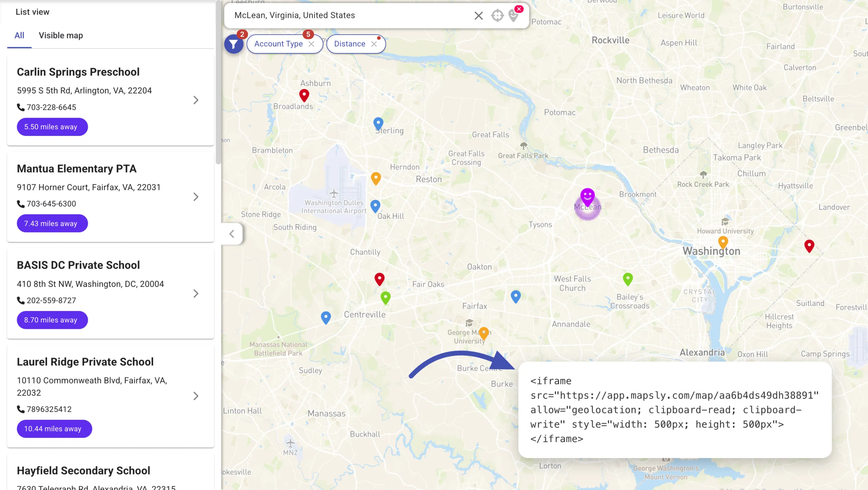This screenshot has height=490, width=868.
Task: Expand BASIS DC Private School details
Action: (x=196, y=293)
